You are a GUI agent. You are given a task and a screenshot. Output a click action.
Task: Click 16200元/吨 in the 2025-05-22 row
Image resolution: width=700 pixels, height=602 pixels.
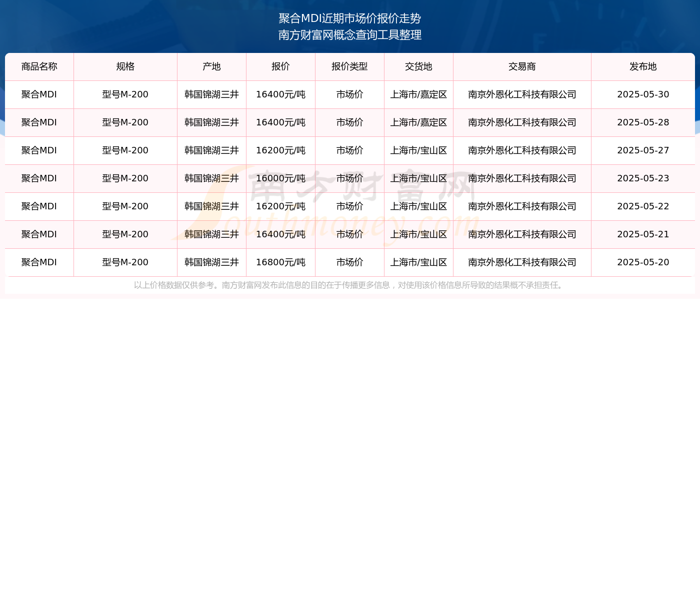point(281,206)
